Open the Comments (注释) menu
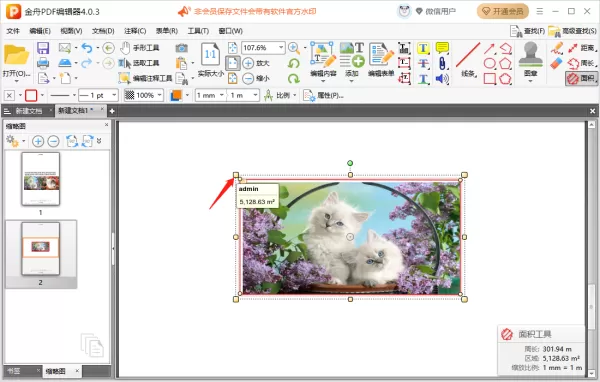The width and height of the screenshot is (600, 382). pyautogui.click(x=135, y=31)
